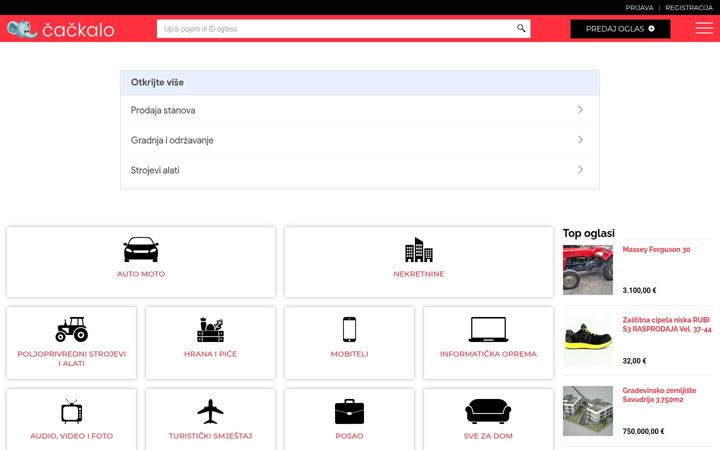Open Massey Ferguson 30 ad title
The image size is (720, 450).
[x=656, y=249]
